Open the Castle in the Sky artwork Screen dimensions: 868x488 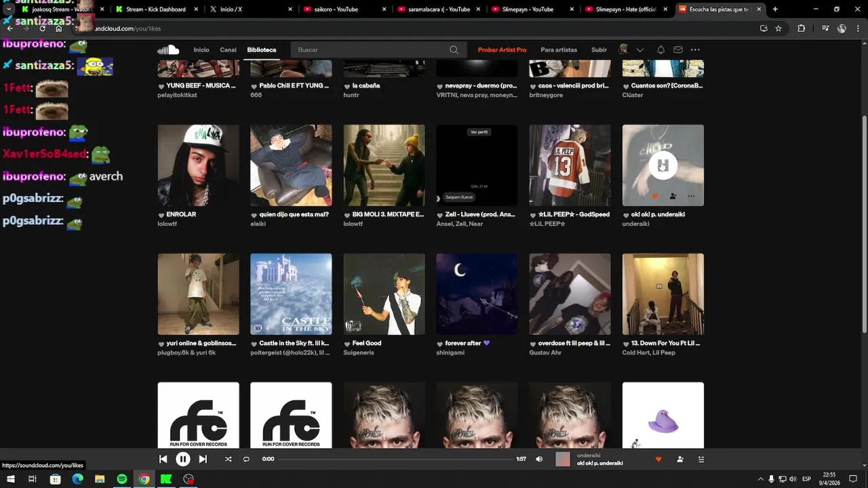tap(291, 294)
